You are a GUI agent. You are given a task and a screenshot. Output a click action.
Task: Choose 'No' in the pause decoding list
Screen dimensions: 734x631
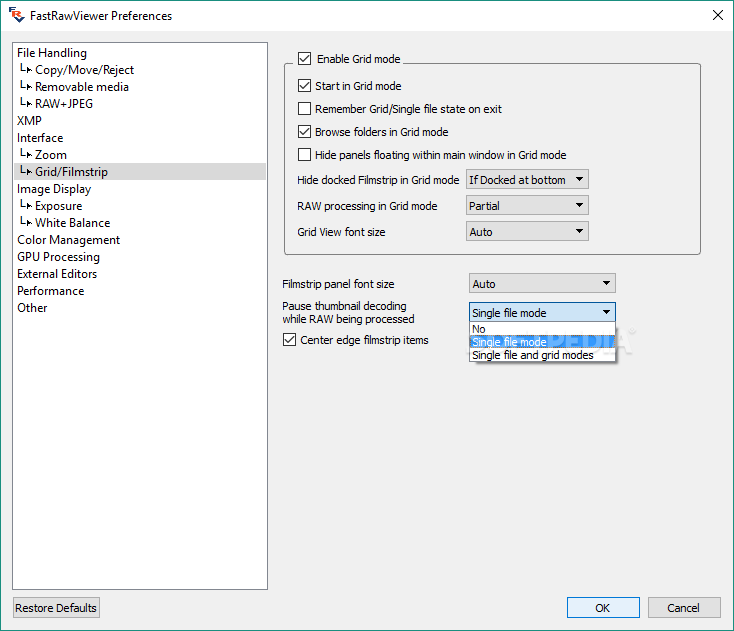tap(542, 329)
